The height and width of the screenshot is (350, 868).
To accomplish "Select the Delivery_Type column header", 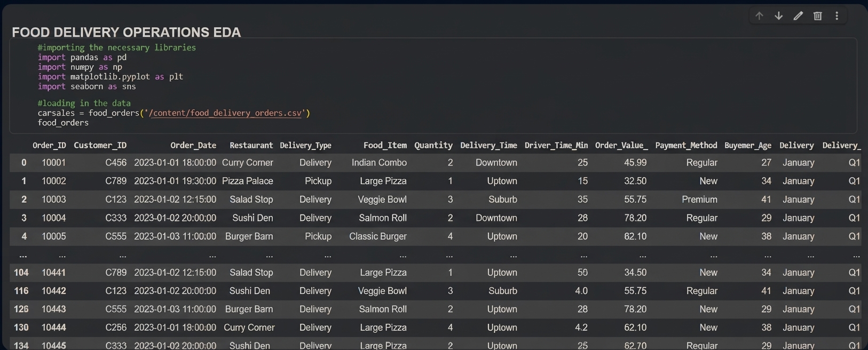I will click(305, 145).
